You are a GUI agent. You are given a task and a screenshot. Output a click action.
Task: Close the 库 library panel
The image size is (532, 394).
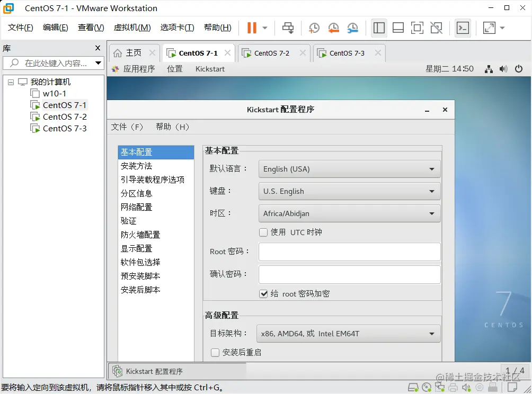coord(97,48)
